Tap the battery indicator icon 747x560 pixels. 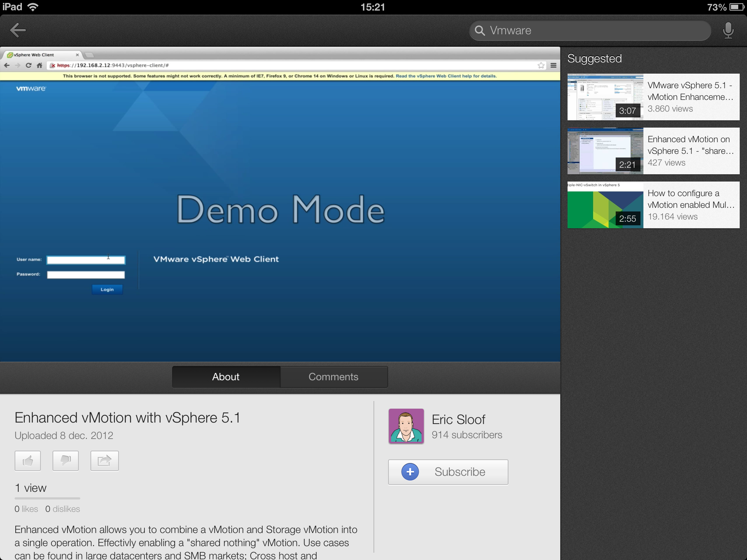point(736,7)
